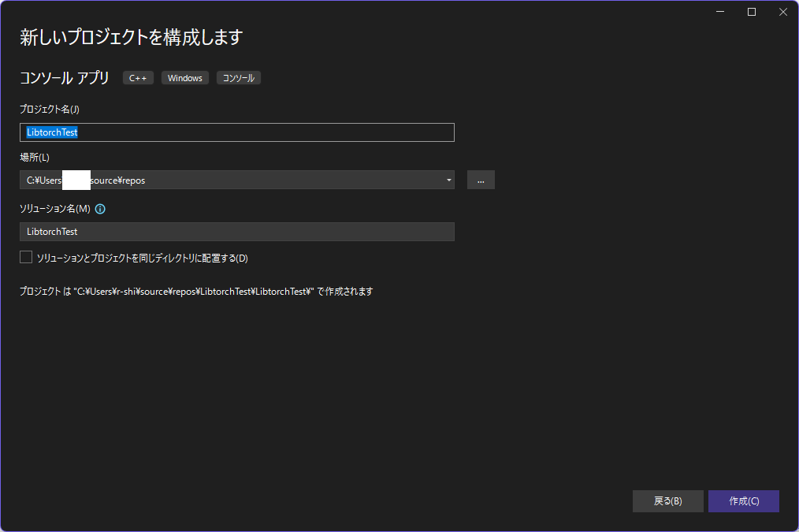Click the プロジェクト名(J) label

pos(49,110)
